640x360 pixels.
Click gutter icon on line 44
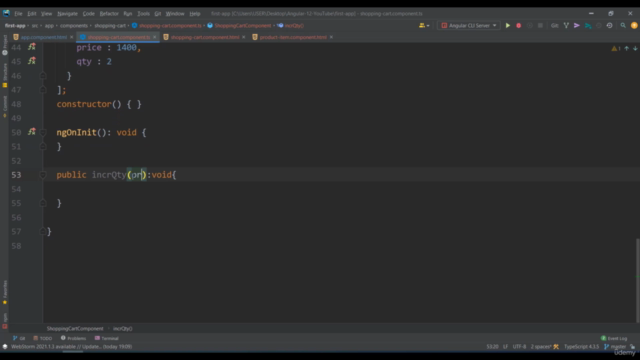point(32,47)
